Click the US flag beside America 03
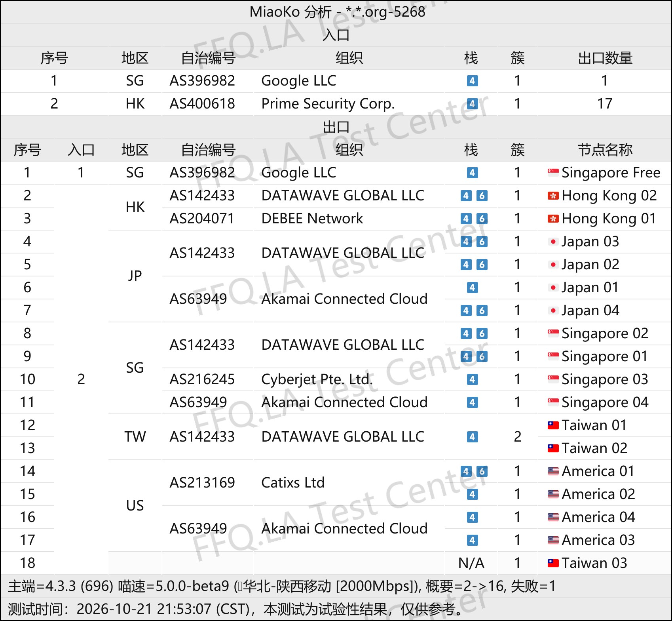Image resolution: width=672 pixels, height=621 pixels. click(x=553, y=540)
